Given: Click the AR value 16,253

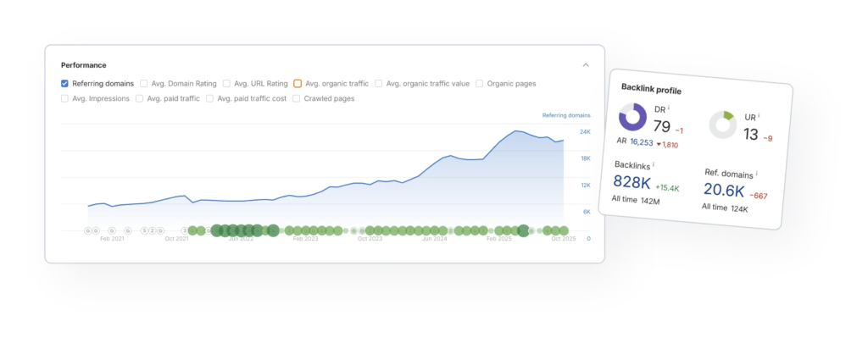Looking at the screenshot, I should pos(642,142).
